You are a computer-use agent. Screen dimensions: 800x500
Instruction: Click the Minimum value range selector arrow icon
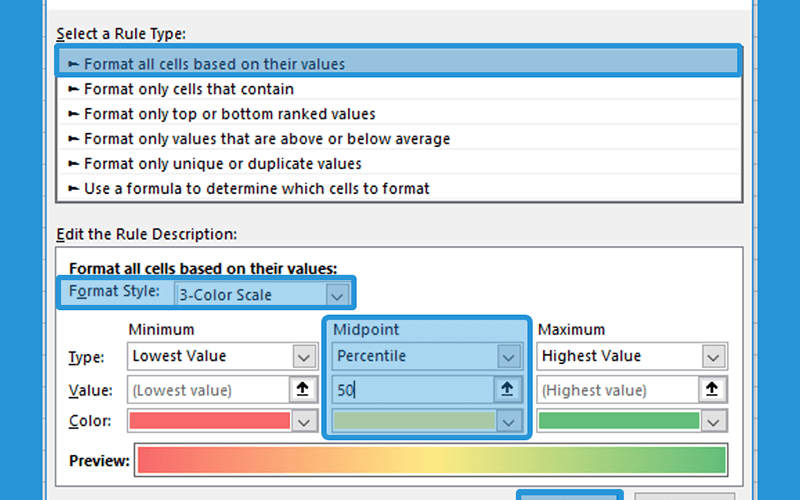[x=303, y=390]
